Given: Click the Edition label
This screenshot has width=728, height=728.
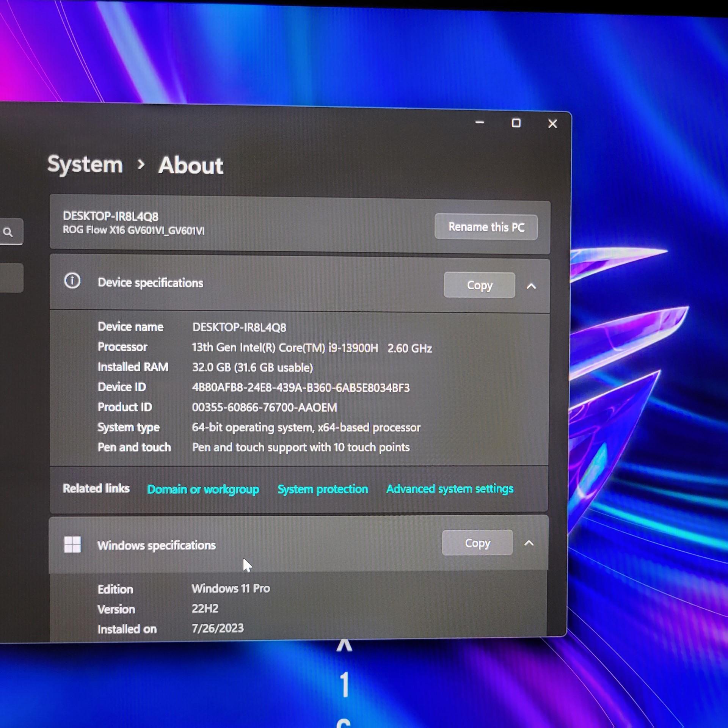Looking at the screenshot, I should click(x=115, y=589).
